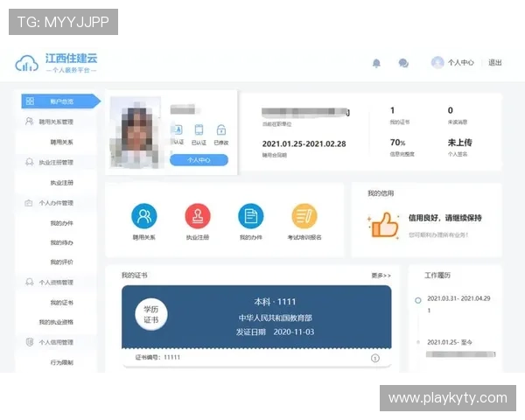Viewport: 525px width, 420px height.
Task: Expand 聘用关系管理 in the sidebar
Action: [x=56, y=122]
